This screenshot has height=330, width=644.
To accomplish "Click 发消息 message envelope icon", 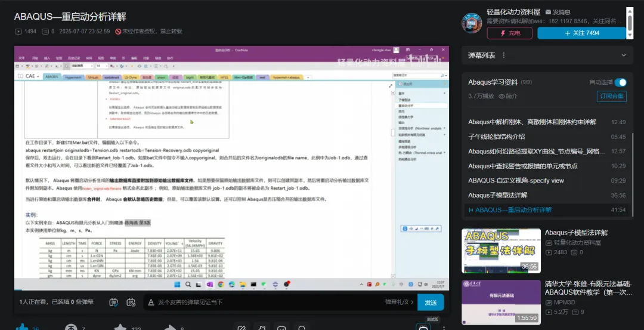I will coord(558,13).
